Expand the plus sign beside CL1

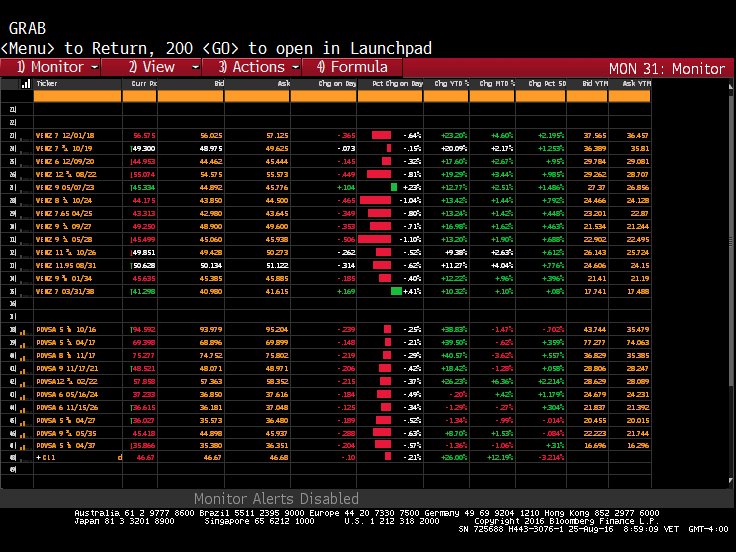tap(38, 457)
